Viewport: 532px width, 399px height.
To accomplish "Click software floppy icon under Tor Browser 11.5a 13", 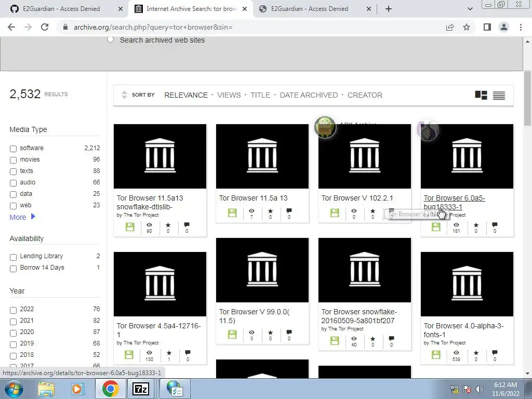I will (x=232, y=212).
